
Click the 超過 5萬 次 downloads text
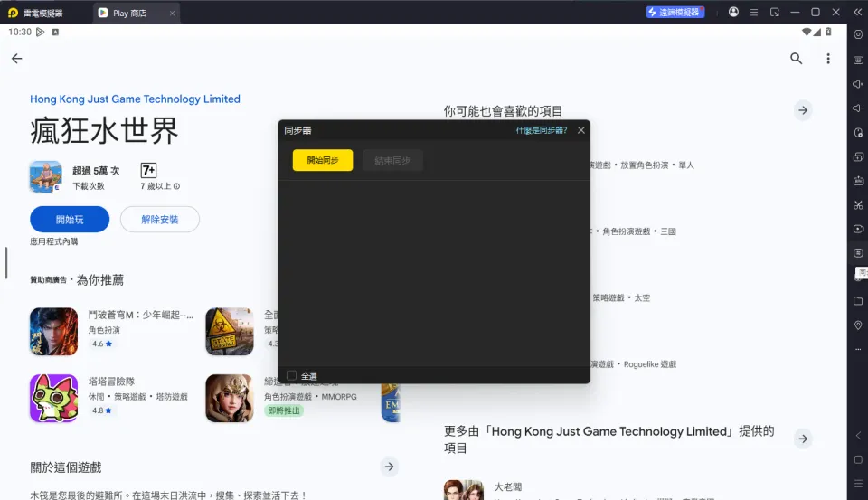tap(96, 171)
